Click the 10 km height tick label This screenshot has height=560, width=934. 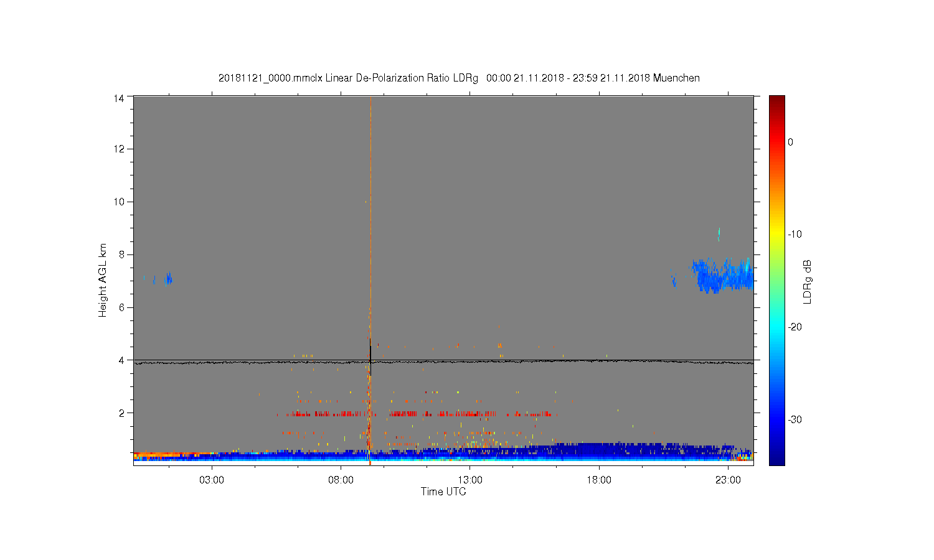coord(119,202)
